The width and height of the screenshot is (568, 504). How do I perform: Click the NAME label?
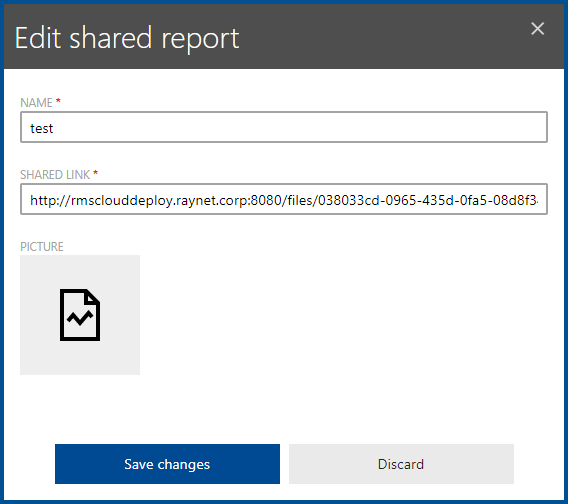pos(36,103)
